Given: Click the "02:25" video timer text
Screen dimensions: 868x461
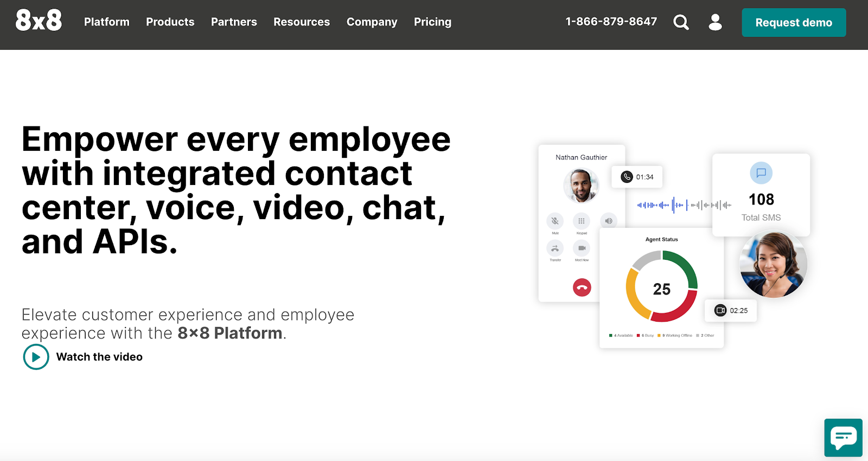Looking at the screenshot, I should coord(739,311).
